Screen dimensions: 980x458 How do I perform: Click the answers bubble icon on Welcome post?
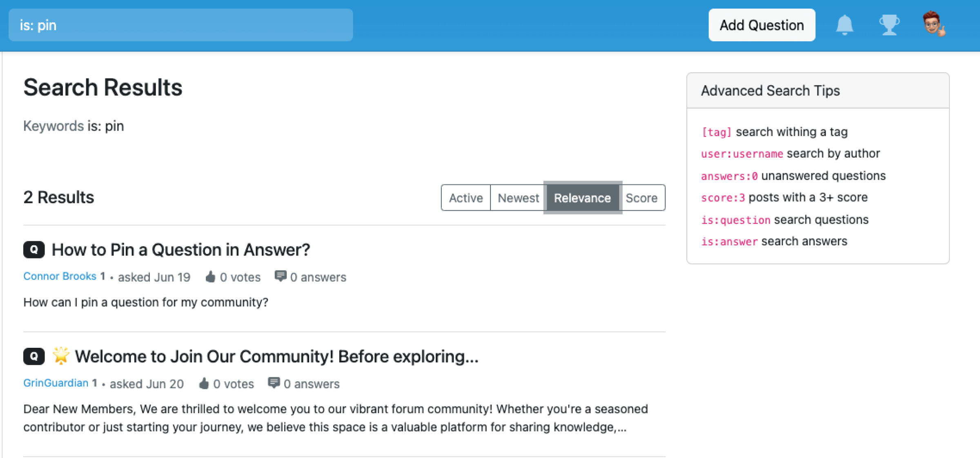click(274, 383)
